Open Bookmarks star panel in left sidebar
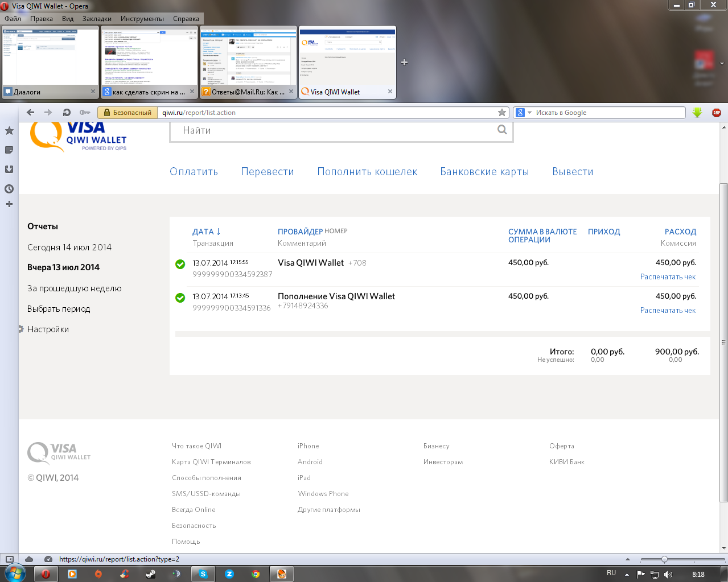728x582 pixels. click(x=9, y=131)
